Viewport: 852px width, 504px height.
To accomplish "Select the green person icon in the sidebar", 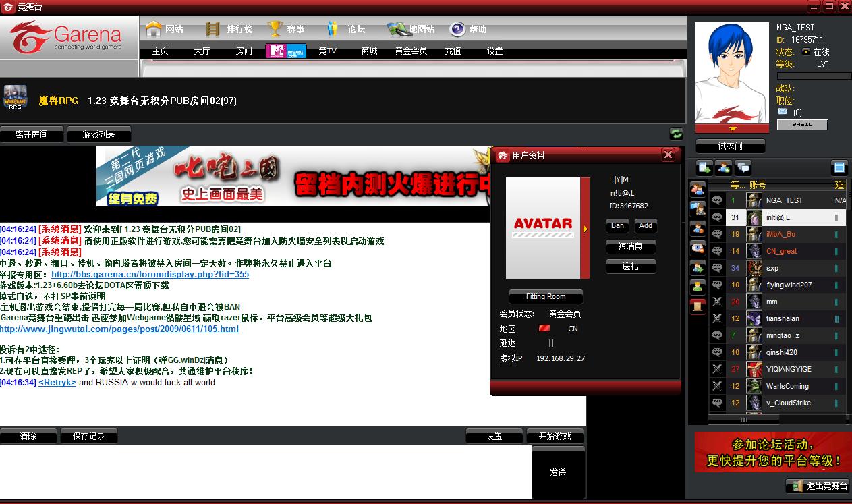I will [698, 287].
